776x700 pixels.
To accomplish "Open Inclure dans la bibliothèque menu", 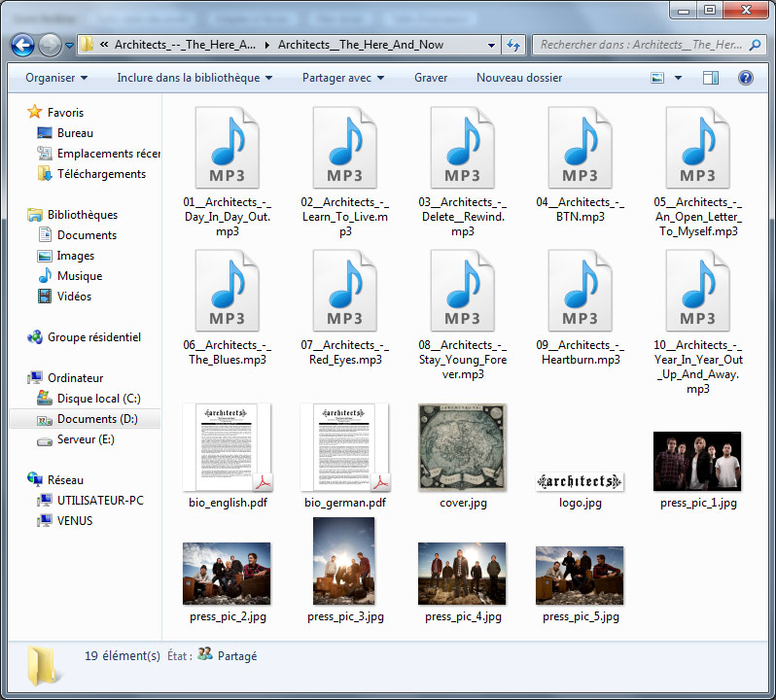I will (x=194, y=78).
